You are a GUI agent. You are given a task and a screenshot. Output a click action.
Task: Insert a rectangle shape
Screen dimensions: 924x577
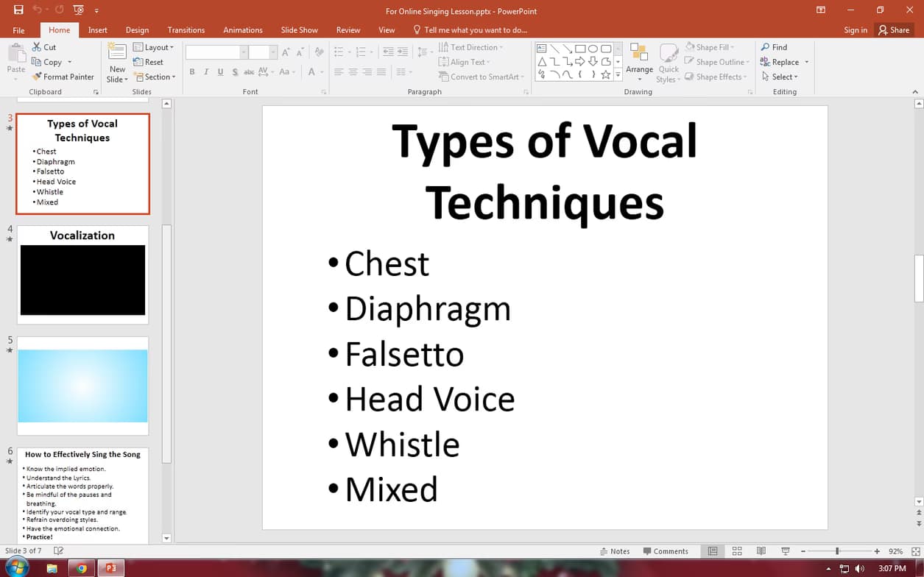click(579, 47)
